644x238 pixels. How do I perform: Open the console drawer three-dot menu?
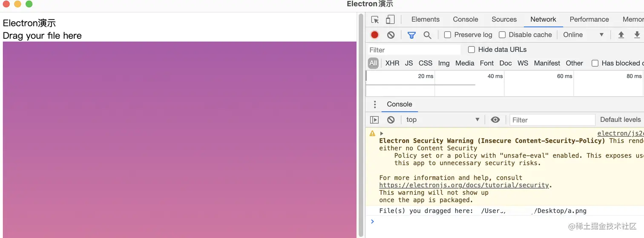click(375, 104)
